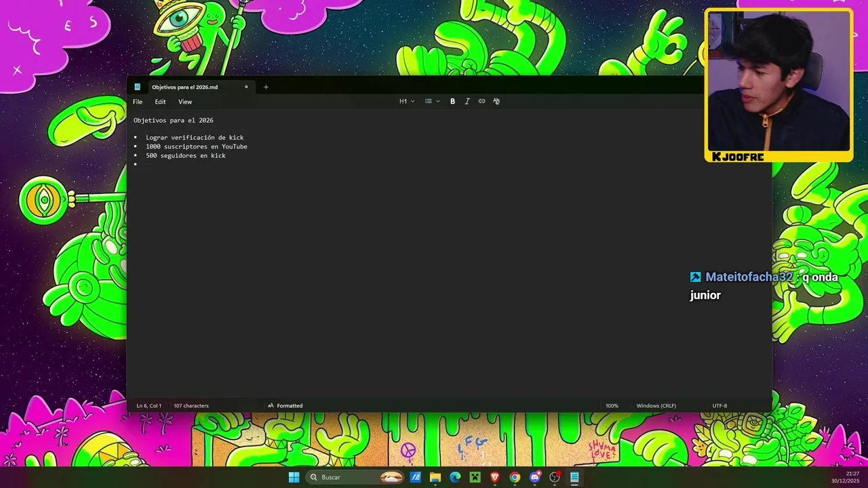Click the line 1000 suscriptores en YouTube
The width and height of the screenshot is (868, 488).
click(197, 146)
